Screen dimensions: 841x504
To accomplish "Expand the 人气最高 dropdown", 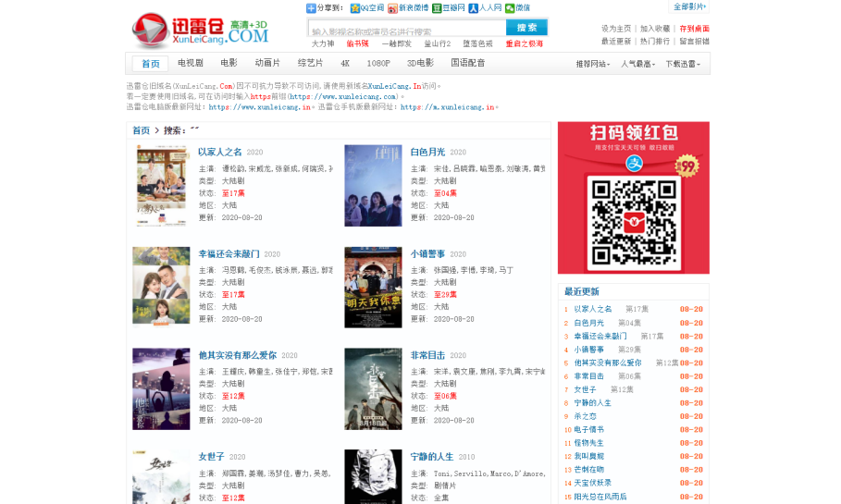I will point(637,64).
